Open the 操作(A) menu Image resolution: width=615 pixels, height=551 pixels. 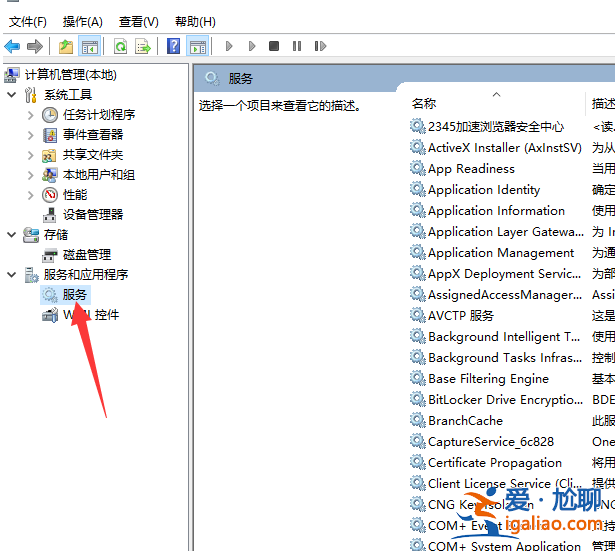click(82, 22)
